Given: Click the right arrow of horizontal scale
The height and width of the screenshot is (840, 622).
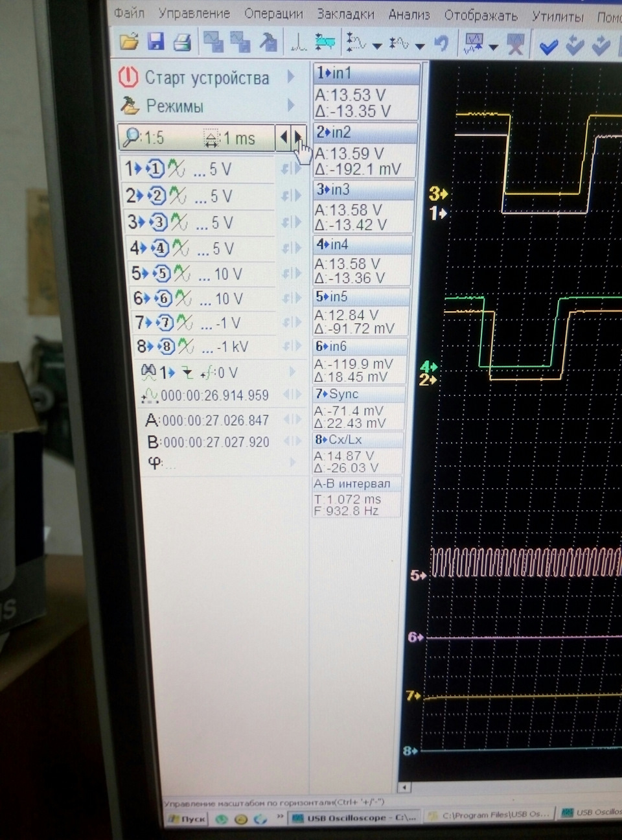Looking at the screenshot, I should (298, 137).
